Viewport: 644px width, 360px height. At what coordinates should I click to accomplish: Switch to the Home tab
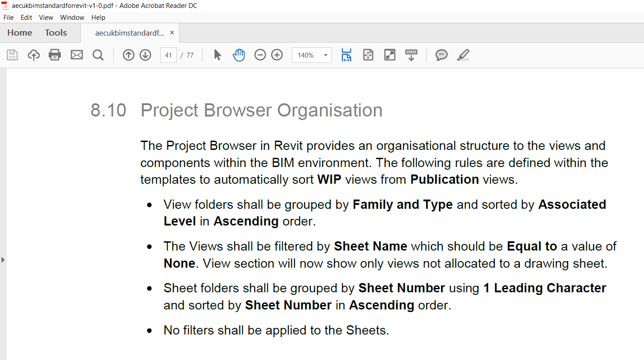click(20, 33)
